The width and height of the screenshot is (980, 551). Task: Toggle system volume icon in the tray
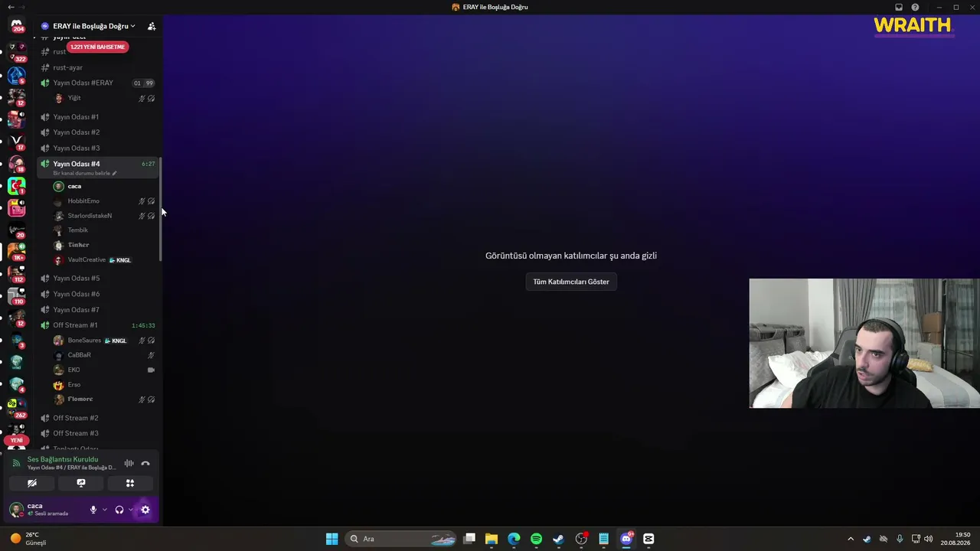pyautogui.click(x=929, y=539)
